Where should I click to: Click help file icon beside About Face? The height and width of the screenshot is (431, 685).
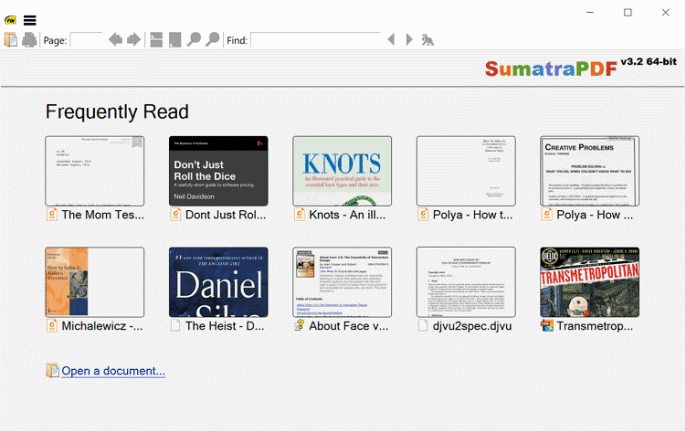pos(299,326)
